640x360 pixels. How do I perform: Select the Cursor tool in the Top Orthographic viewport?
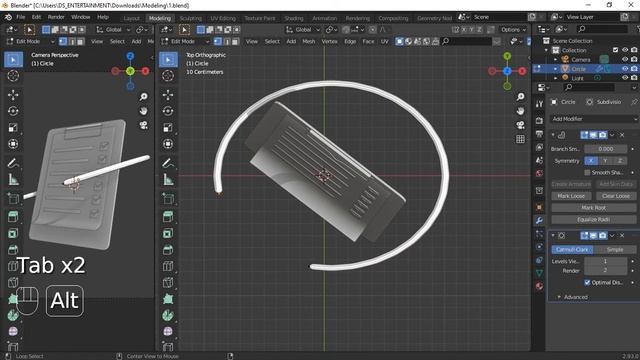[x=168, y=76]
